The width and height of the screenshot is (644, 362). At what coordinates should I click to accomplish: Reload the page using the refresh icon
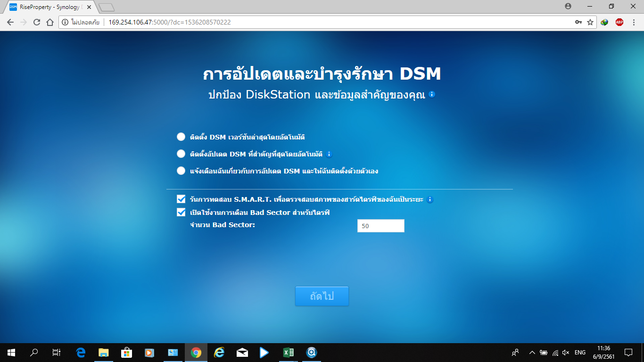[37, 22]
